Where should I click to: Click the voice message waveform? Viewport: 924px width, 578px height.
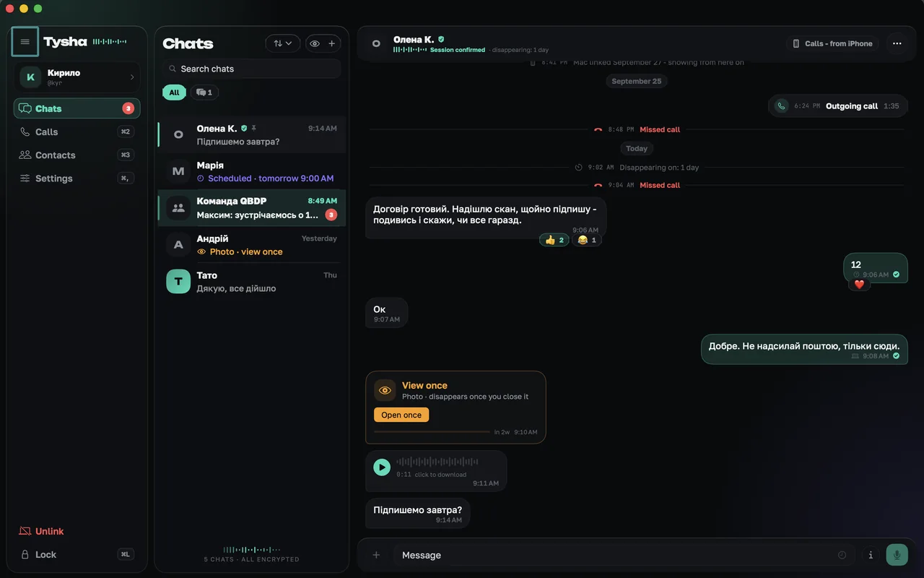point(437,462)
